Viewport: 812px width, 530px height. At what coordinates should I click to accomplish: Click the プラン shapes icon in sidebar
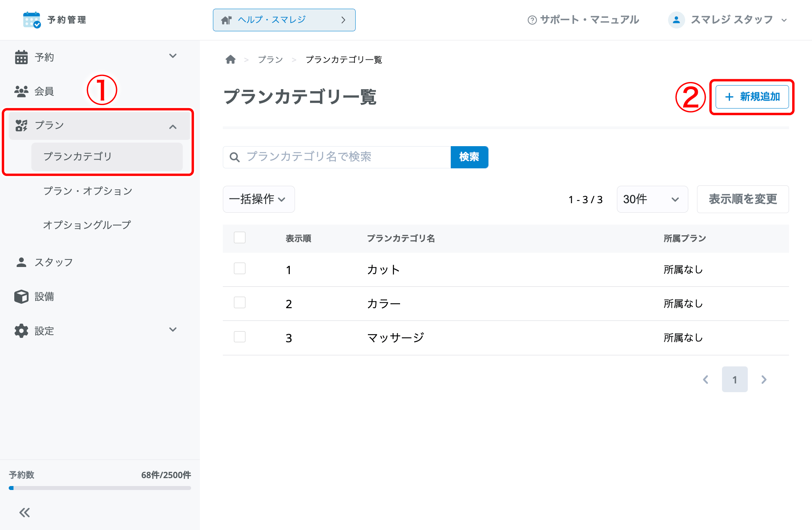point(21,126)
